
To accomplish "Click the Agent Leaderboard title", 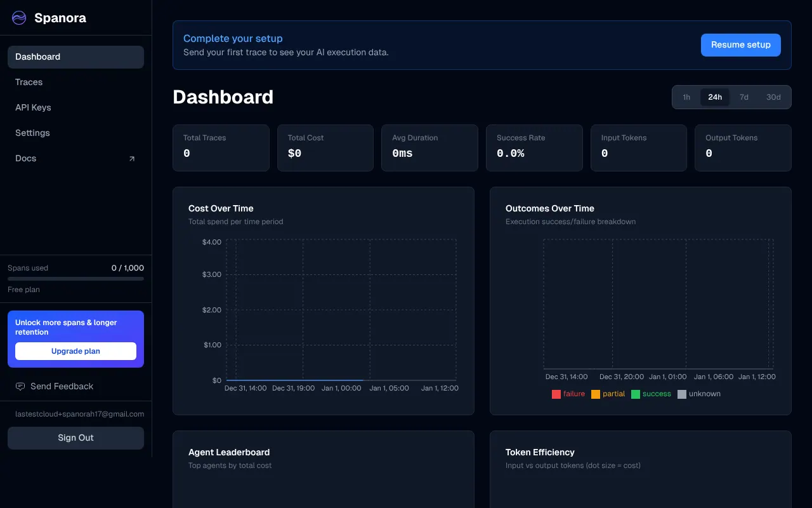I will click(229, 452).
